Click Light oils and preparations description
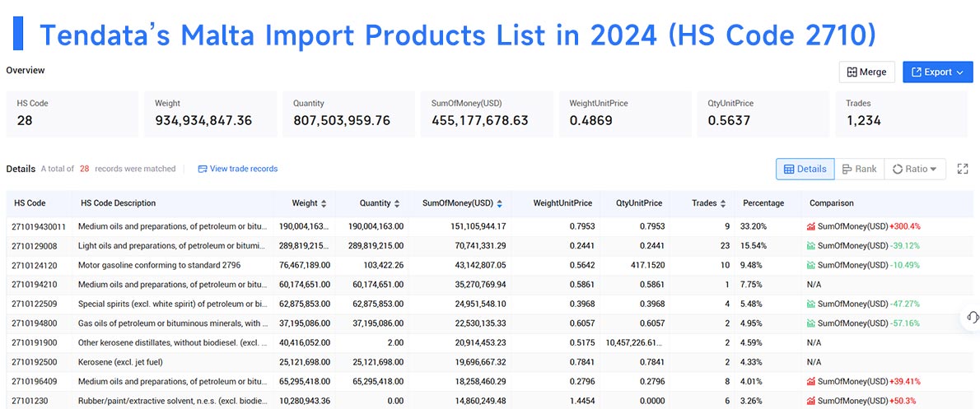This screenshot has width=980, height=409. pos(173,245)
